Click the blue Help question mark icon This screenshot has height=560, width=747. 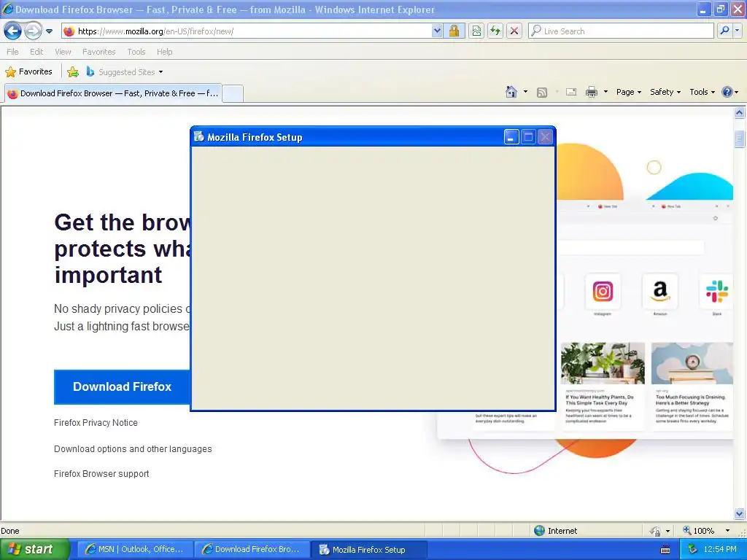click(x=727, y=92)
